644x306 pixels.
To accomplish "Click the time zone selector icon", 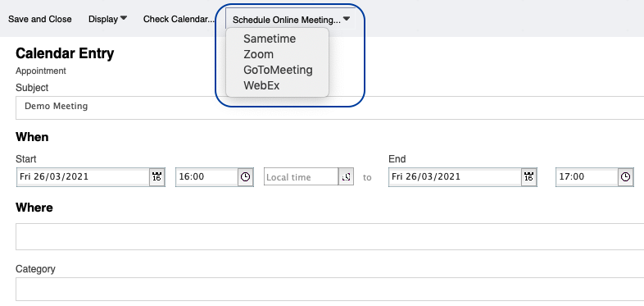I will (x=347, y=177).
